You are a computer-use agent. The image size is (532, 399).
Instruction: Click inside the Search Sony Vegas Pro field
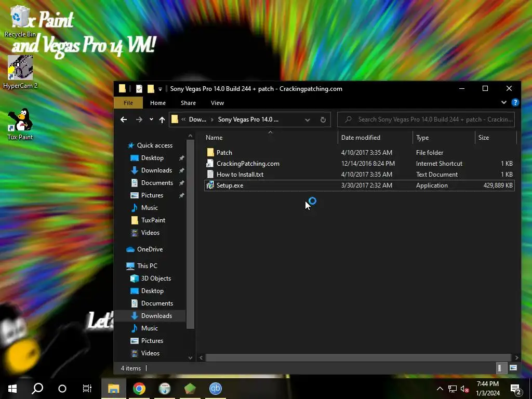(426, 119)
